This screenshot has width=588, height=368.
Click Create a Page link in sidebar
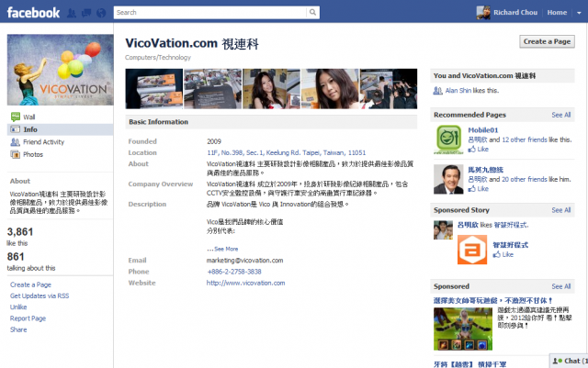click(x=30, y=284)
